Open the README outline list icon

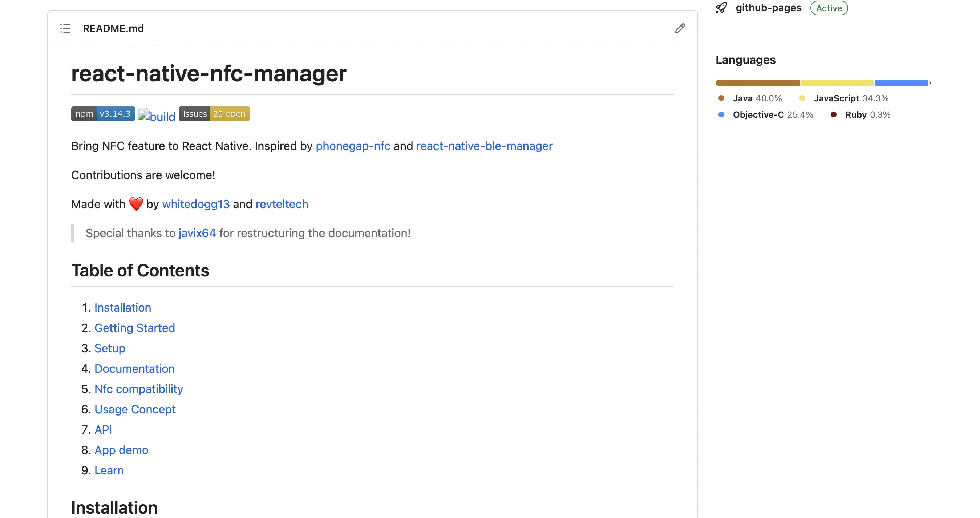[x=65, y=29]
